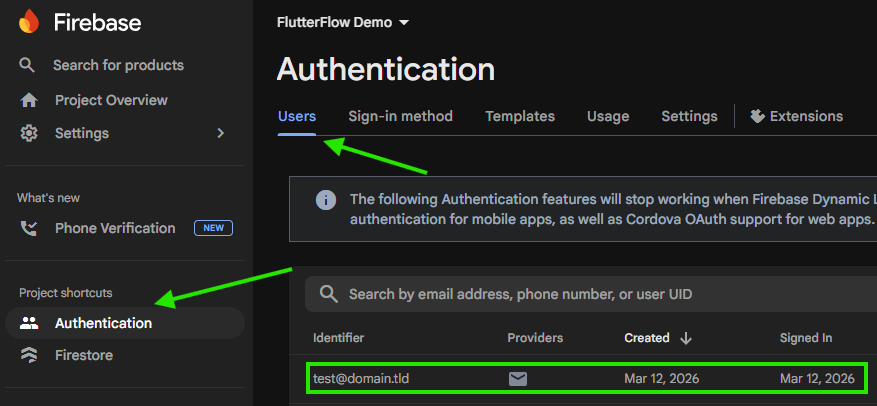Click the Settings gear icon
Viewport: 877px width, 406px height.
point(29,134)
